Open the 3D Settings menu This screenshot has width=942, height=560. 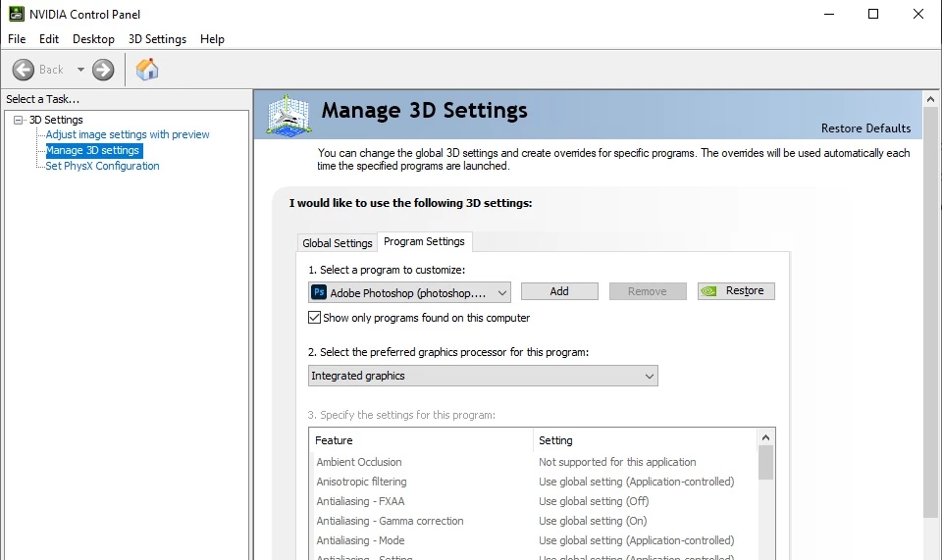(157, 39)
